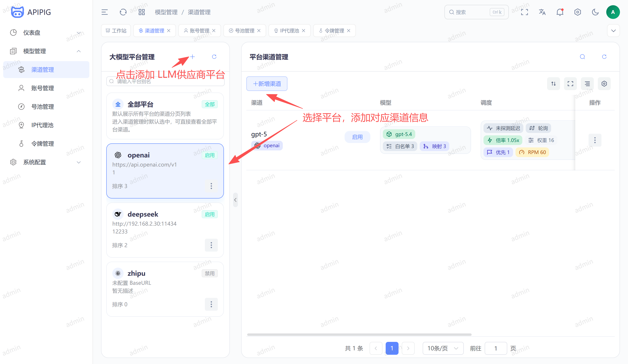Open the tabs overflow dropdown chevron
Screen dimensions: 628x364
click(613, 31)
